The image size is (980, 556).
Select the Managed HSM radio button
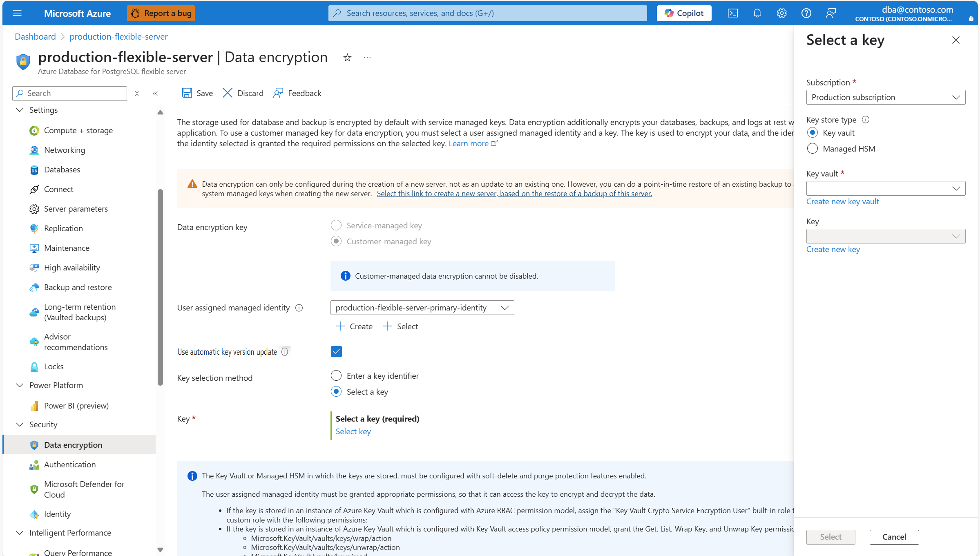click(813, 149)
